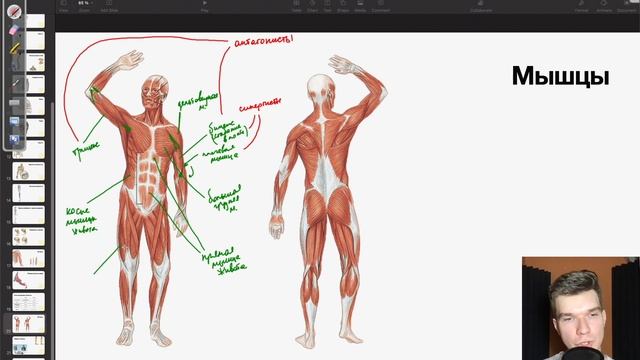Select the pink eraser annotation tool
The width and height of the screenshot is (640, 360).
[14, 30]
